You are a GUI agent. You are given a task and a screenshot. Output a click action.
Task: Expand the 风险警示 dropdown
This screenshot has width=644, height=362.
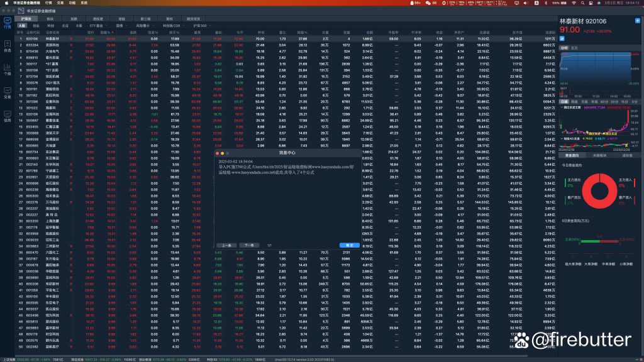(x=143, y=26)
